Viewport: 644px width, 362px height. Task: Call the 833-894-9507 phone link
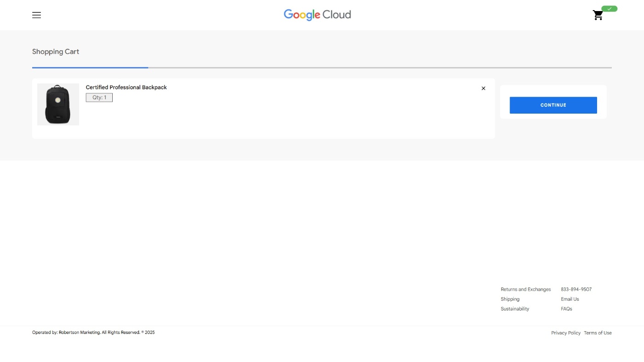point(576,289)
